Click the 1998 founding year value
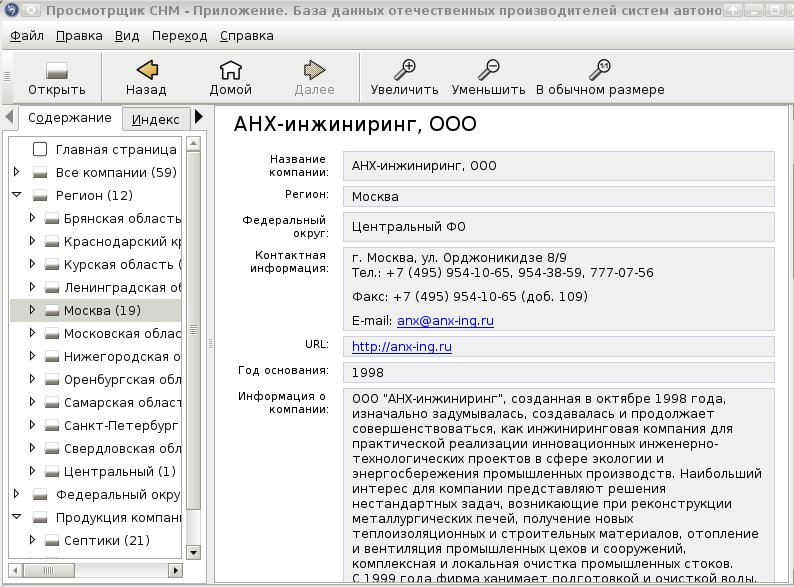 click(368, 373)
